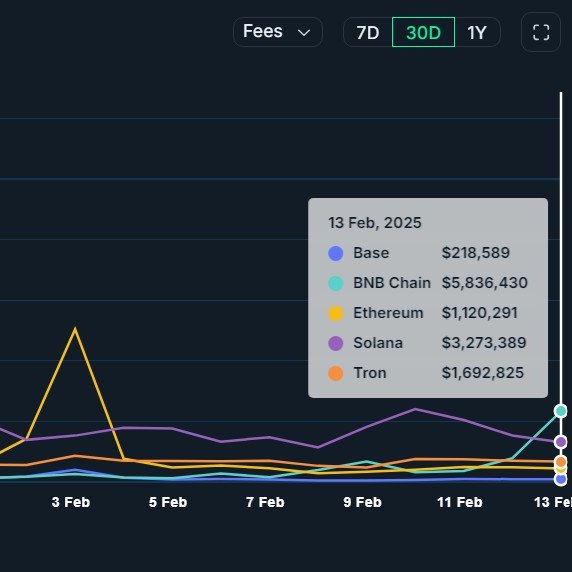The height and width of the screenshot is (572, 572).
Task: Click the 'Tron' label in tooltip
Action: coord(370,373)
